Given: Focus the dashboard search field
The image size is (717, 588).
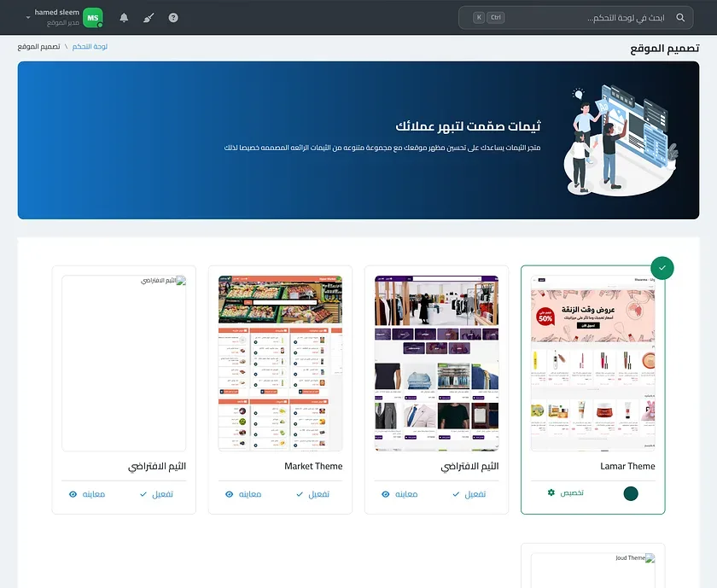Looking at the screenshot, I should pos(575,17).
